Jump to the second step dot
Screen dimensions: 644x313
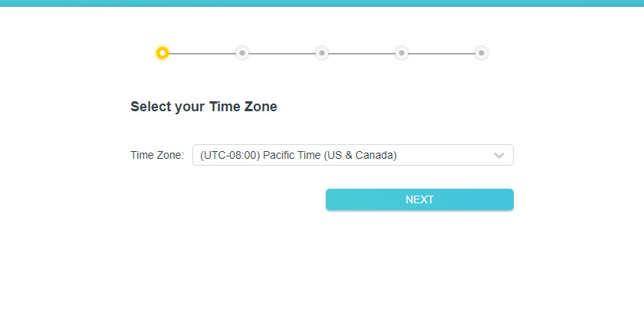242,53
